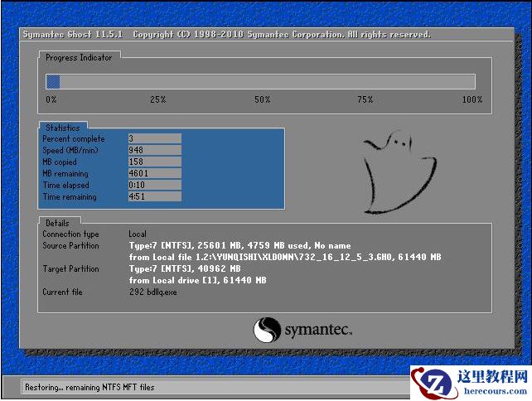Click the symantec. brand text
Screen dimensions: 532x401
(319, 331)
